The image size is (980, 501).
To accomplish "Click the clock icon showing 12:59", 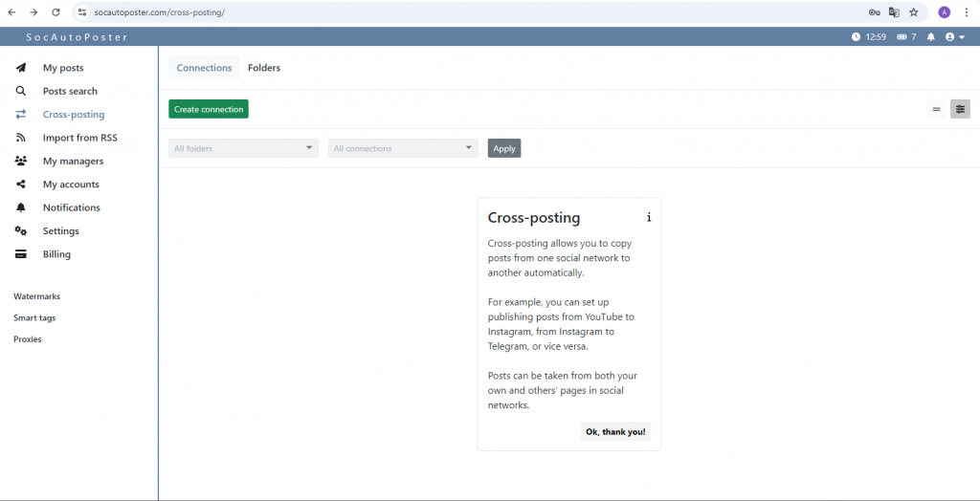I will [856, 37].
